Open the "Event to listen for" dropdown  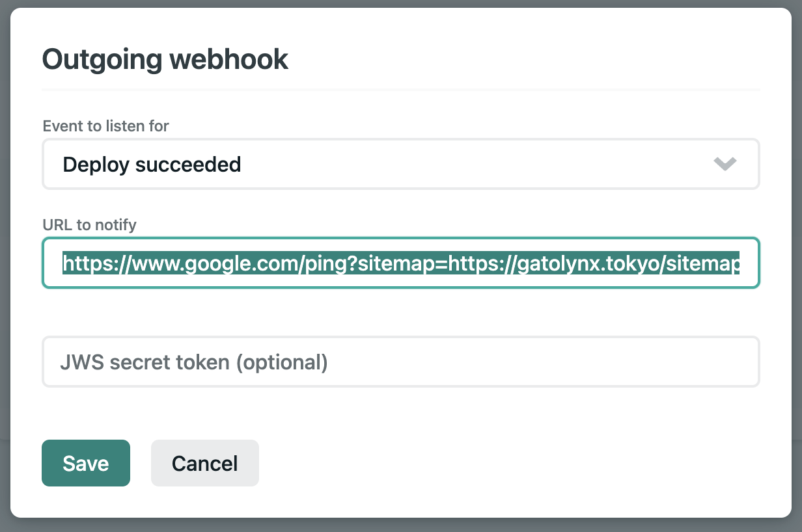click(401, 164)
